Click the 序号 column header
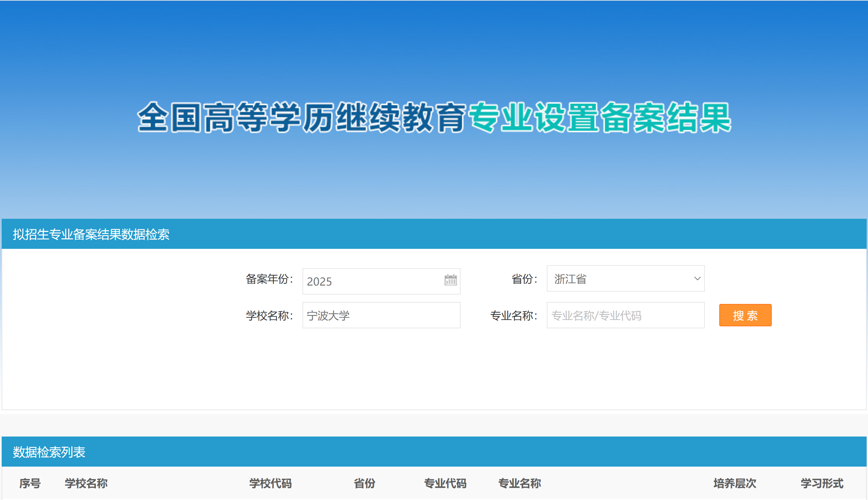The image size is (868, 500). pyautogui.click(x=30, y=483)
